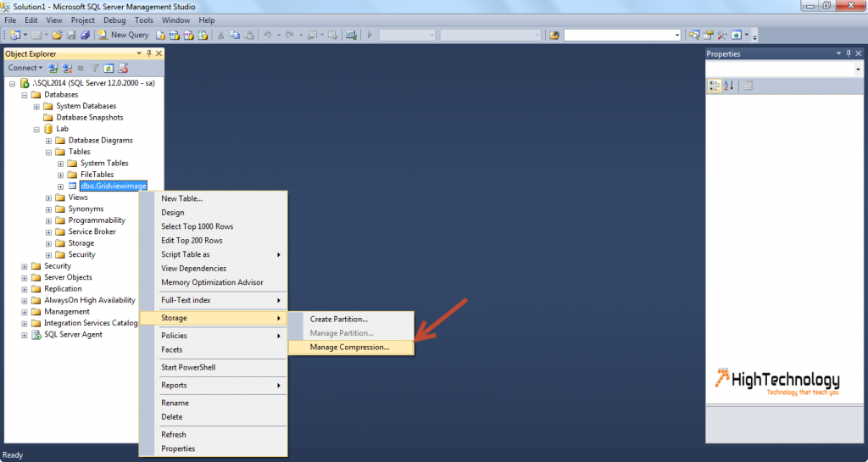
Task: Click the Analysis Services XMLA Query icon
Action: click(203, 35)
